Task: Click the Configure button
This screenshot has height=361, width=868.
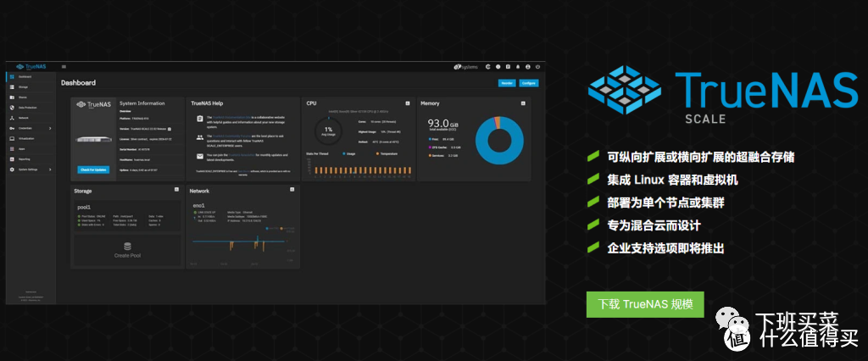Action: pos(528,83)
